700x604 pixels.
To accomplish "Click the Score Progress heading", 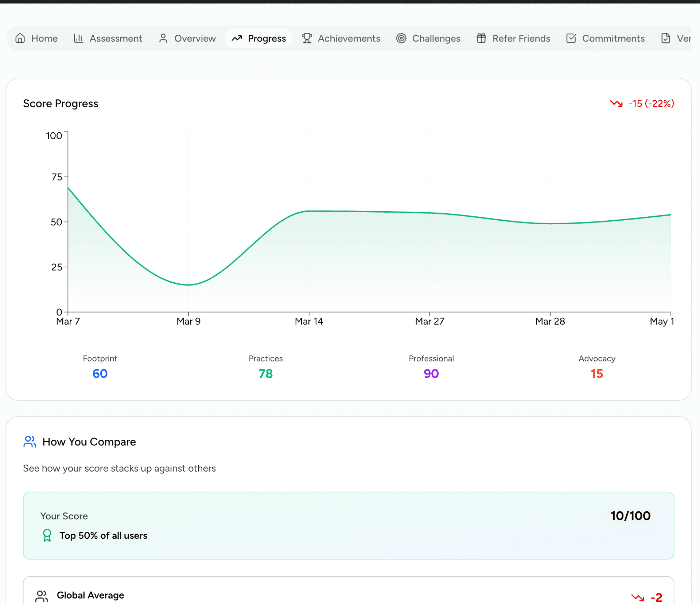I will click(x=61, y=104).
